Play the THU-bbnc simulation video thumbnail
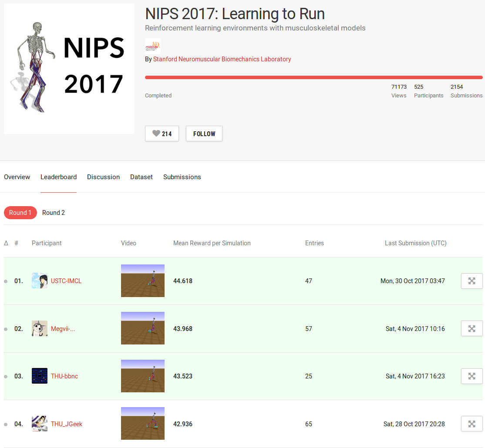This screenshot has height=448, width=485. [x=143, y=376]
